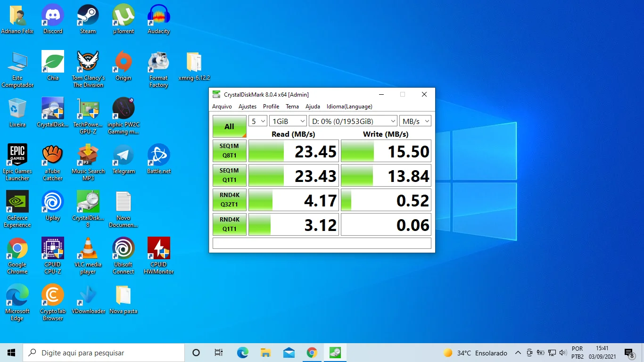Open the MB/s unit dropdown
Screen dimensions: 644x362
pos(415,121)
